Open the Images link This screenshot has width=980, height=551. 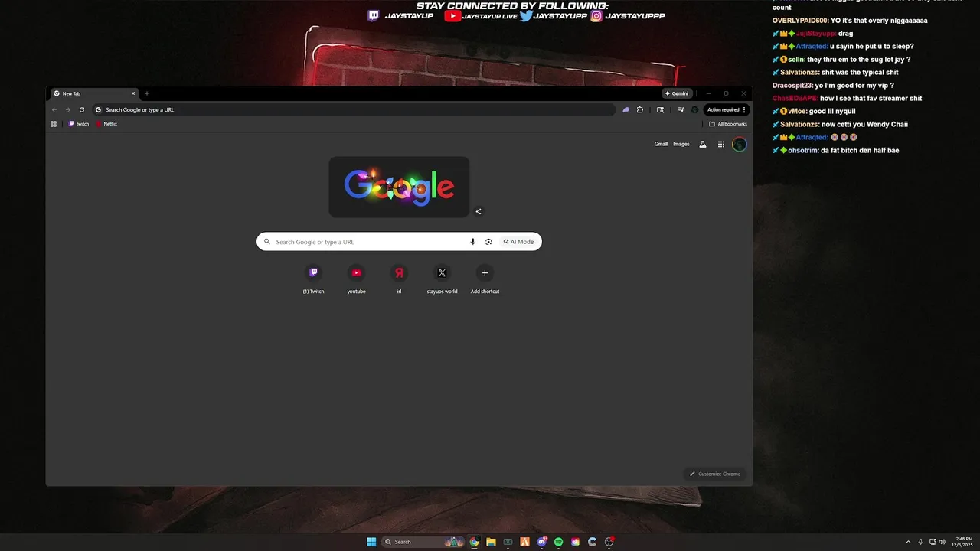681,144
